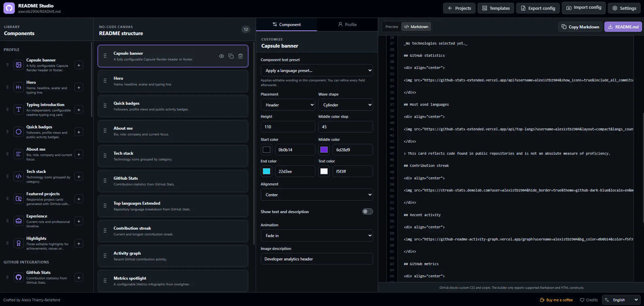Viewport: 644px width, 306px height.
Task: Click the Quick badges circle library icon
Action: pos(19,132)
